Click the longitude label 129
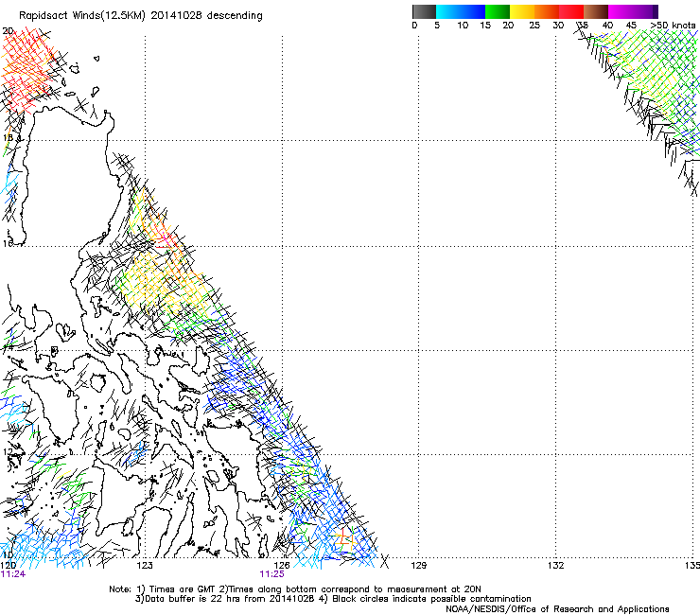Viewport: 700px width, 615px height. (418, 566)
